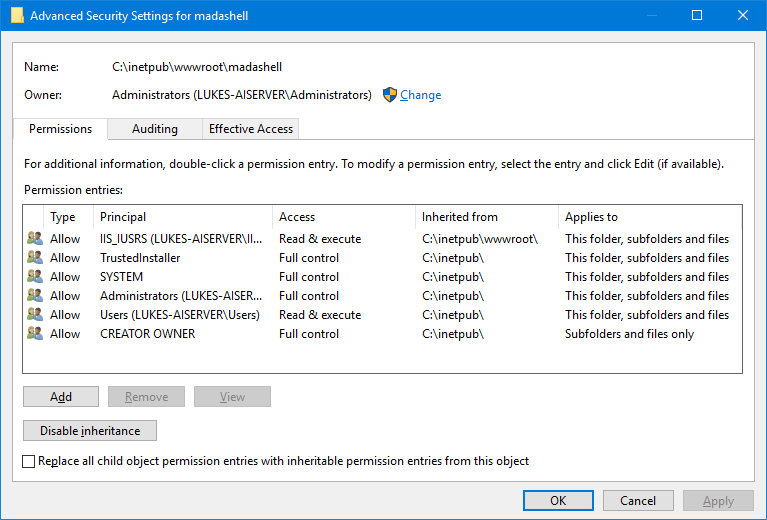The width and height of the screenshot is (767, 520).
Task: Maximize the Advanced Security Settings window
Action: (697, 15)
